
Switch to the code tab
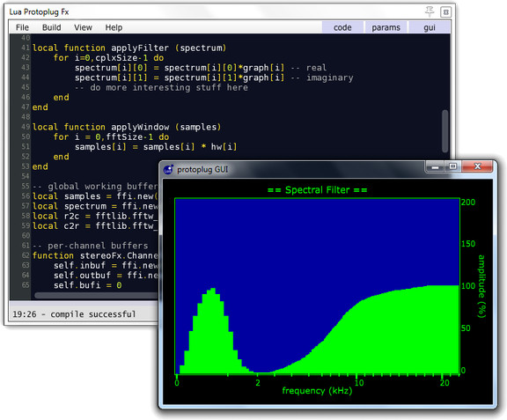[x=342, y=27]
